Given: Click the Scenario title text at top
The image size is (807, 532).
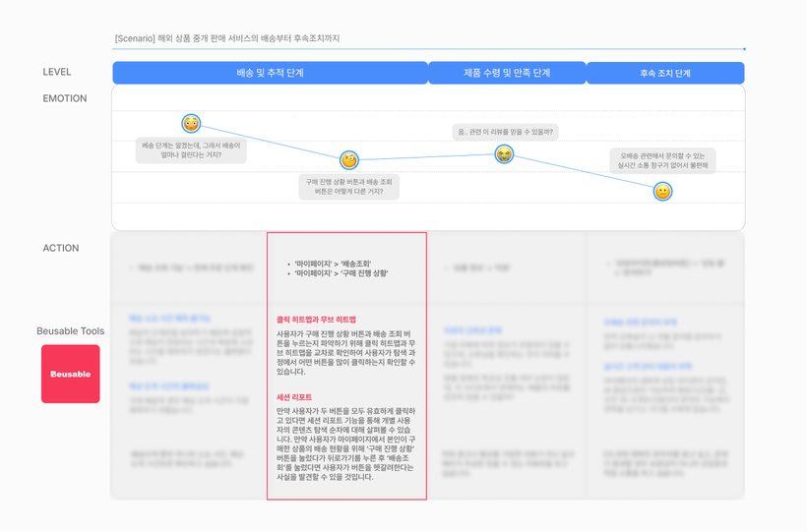Looking at the screenshot, I should [x=227, y=38].
